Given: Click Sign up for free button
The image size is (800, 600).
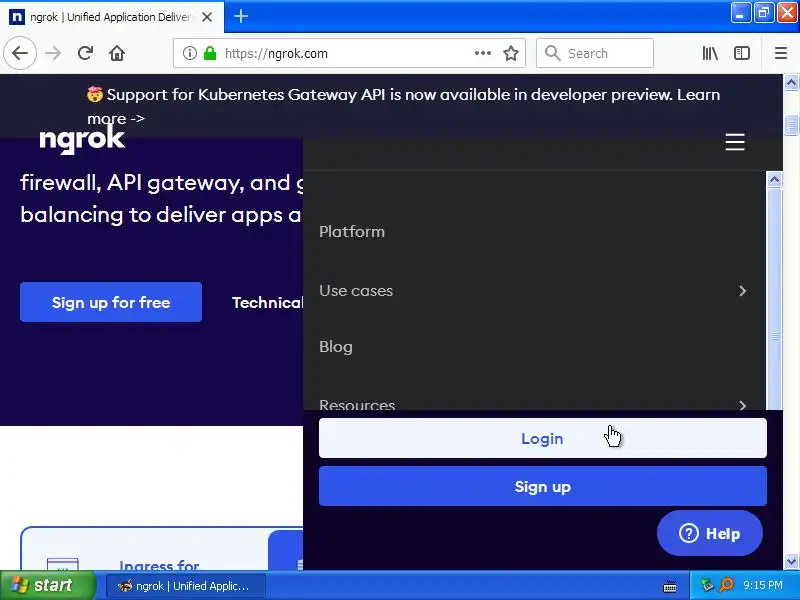Looking at the screenshot, I should click(111, 302).
